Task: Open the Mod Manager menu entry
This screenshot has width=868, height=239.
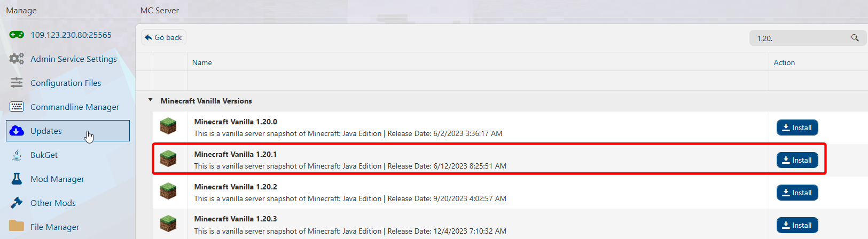Action: [57, 179]
